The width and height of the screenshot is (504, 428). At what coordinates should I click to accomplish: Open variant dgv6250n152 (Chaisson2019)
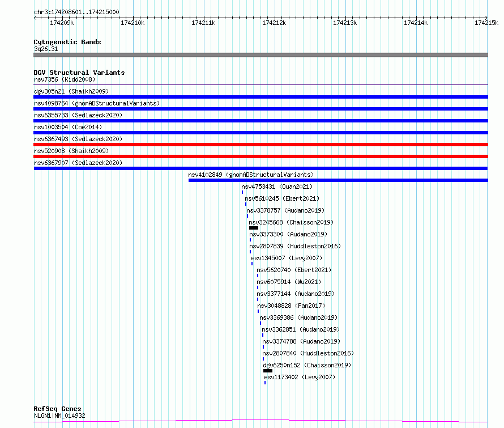307,365
